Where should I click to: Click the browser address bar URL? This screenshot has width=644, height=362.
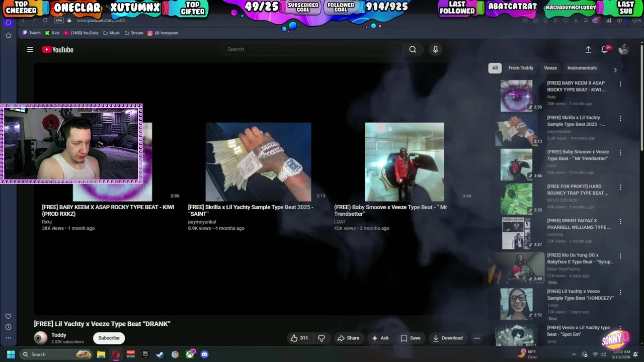pyautogui.click(x=101, y=20)
